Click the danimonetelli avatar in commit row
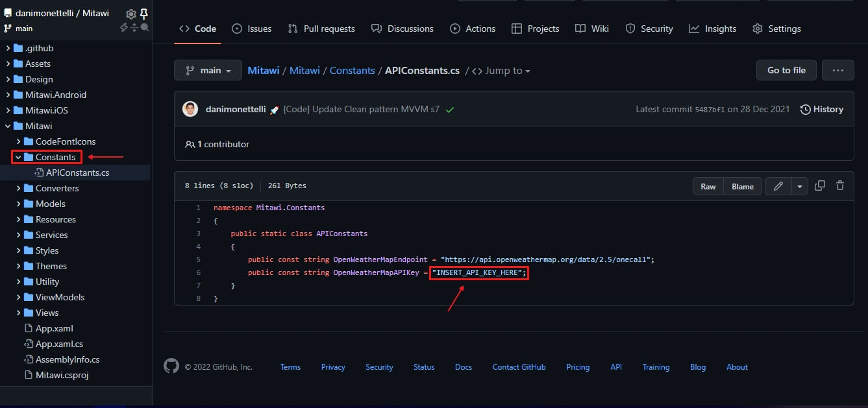Screen dimensions: 868x408 [190, 109]
